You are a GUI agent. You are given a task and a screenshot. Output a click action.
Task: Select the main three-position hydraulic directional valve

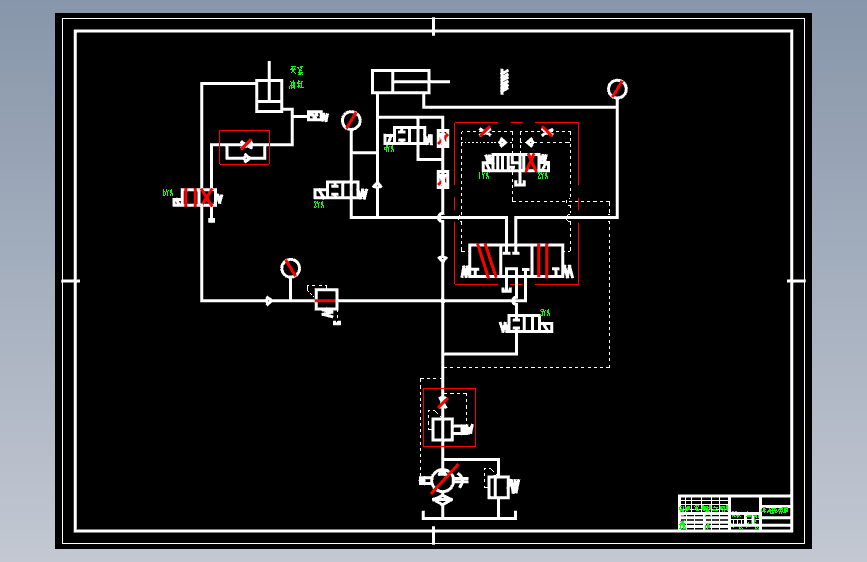(x=517, y=261)
